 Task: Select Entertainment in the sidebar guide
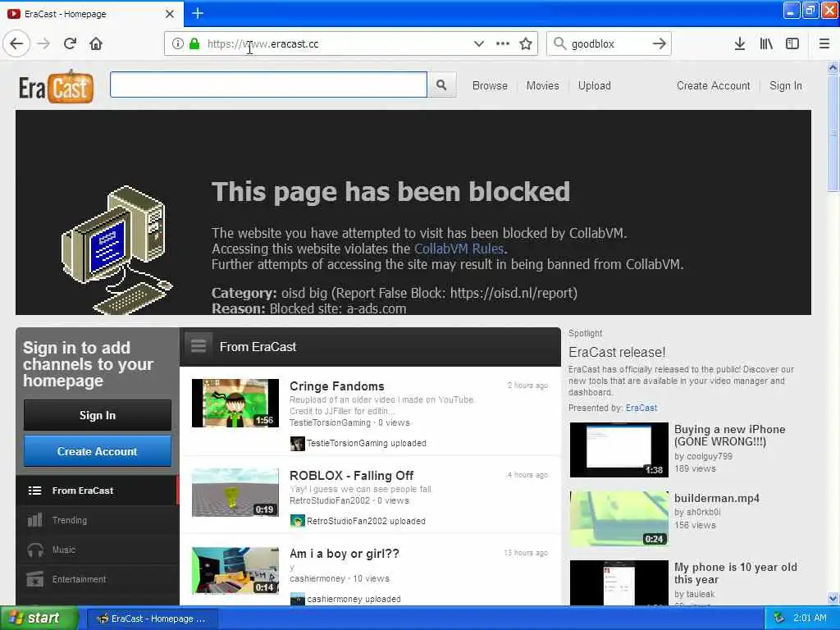[97, 579]
